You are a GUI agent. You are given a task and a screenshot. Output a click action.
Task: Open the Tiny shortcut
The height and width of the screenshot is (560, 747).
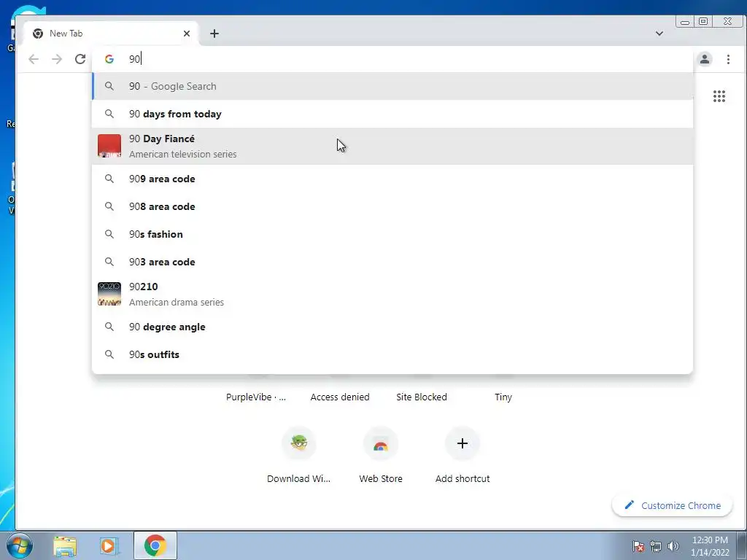pyautogui.click(x=503, y=397)
